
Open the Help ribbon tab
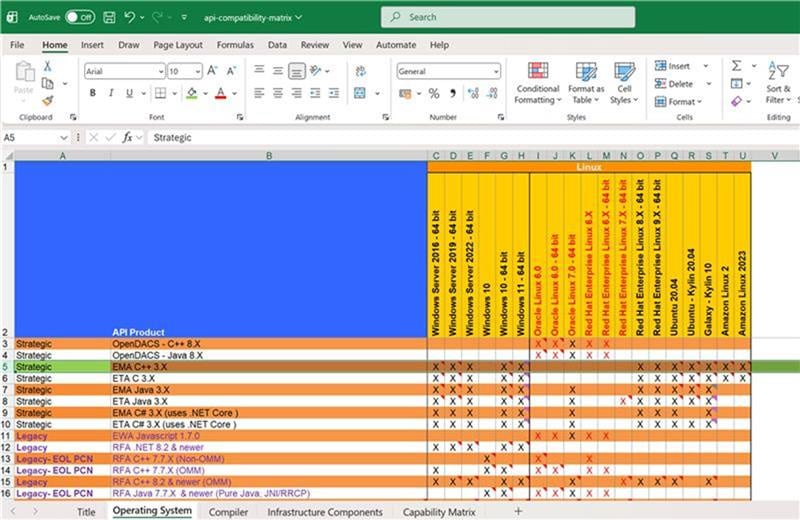(x=439, y=45)
